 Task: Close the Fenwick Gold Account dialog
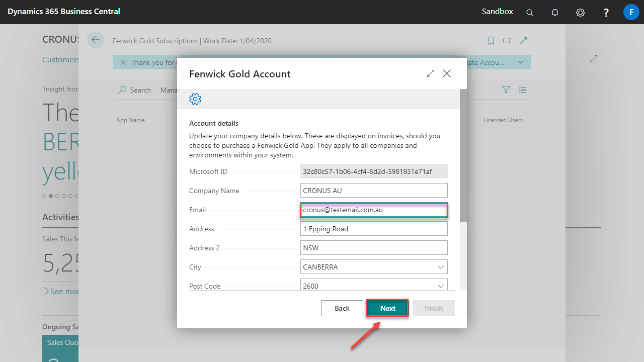[447, 73]
